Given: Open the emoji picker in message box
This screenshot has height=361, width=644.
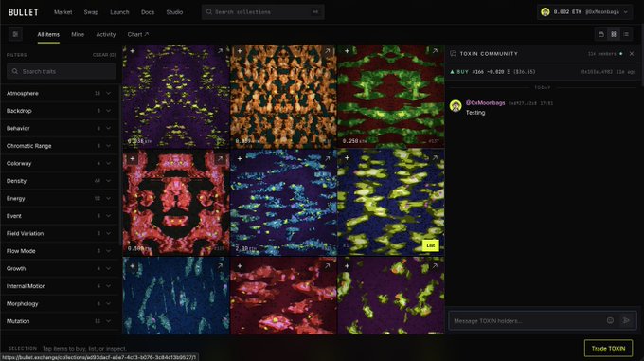Looking at the screenshot, I should click(610, 320).
